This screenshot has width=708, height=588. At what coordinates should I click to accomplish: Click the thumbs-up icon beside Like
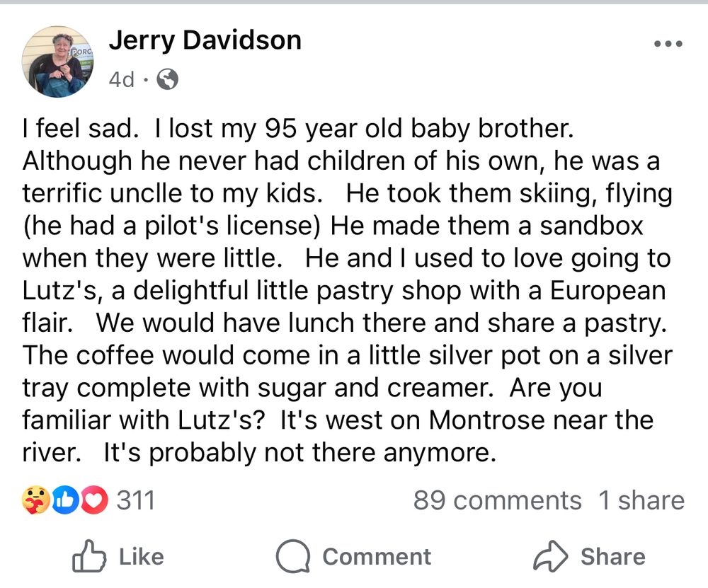pyautogui.click(x=85, y=556)
